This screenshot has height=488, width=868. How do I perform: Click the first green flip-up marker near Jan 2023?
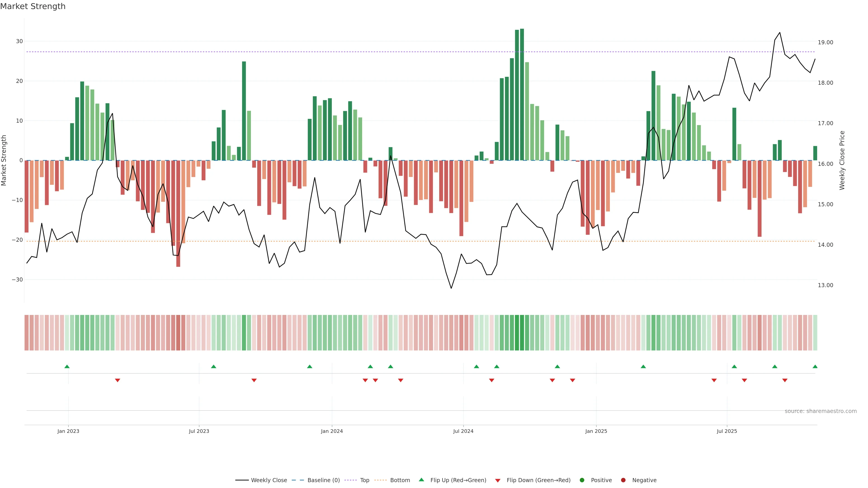pyautogui.click(x=67, y=366)
